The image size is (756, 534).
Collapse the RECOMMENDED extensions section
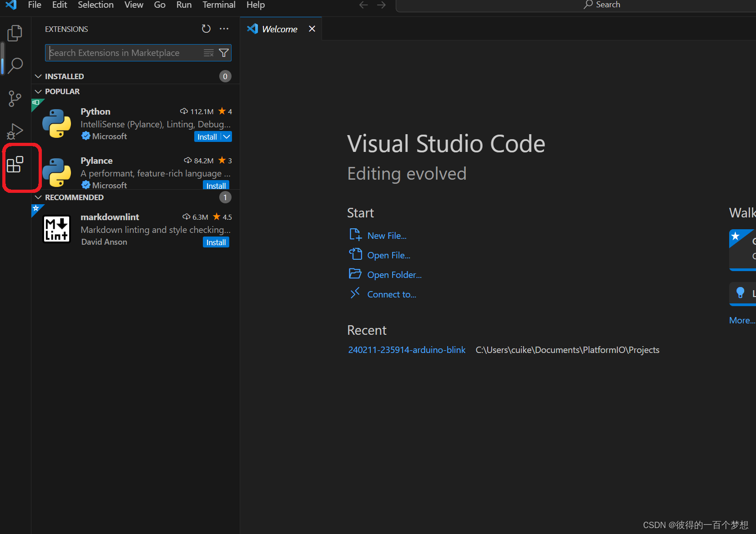tap(38, 197)
